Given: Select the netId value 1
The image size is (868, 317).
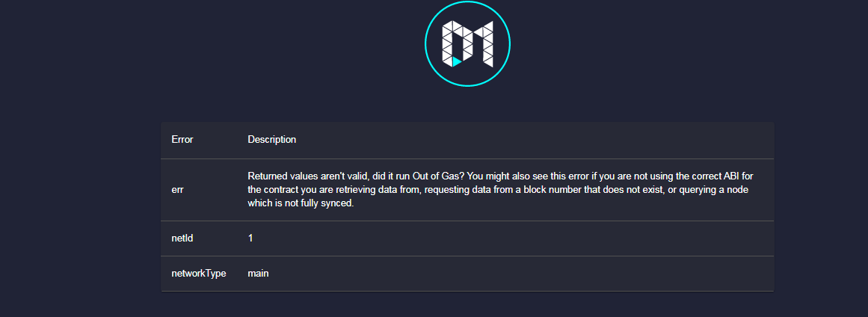Looking at the screenshot, I should pyautogui.click(x=250, y=238).
